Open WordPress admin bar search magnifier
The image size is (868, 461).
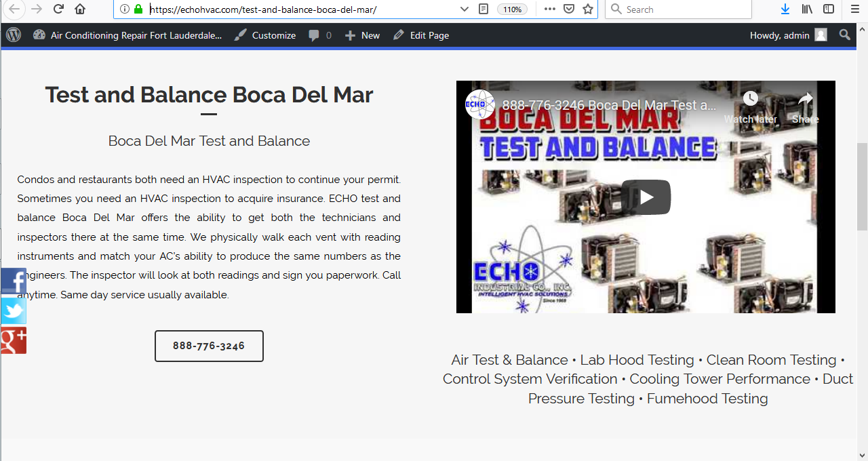(x=845, y=35)
